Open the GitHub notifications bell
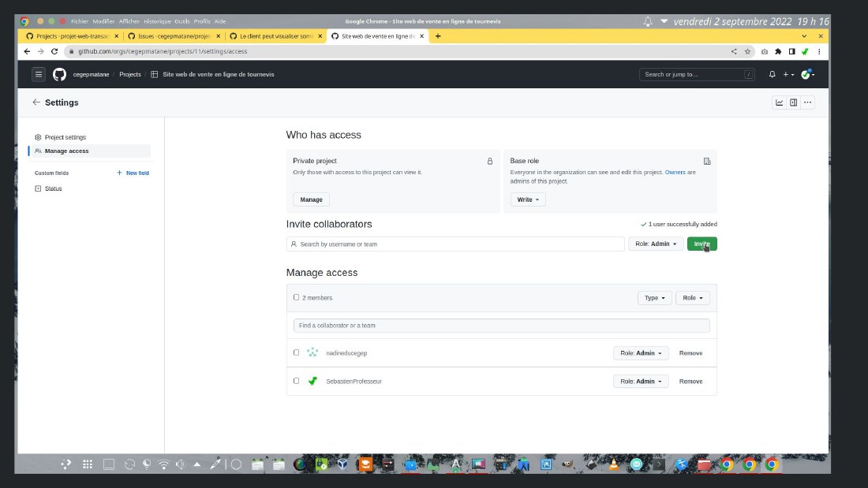 (x=772, y=74)
